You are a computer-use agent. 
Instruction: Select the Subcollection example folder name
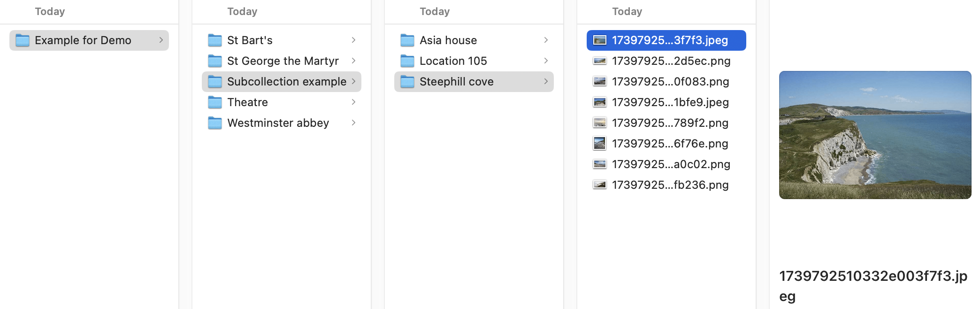[x=287, y=82]
